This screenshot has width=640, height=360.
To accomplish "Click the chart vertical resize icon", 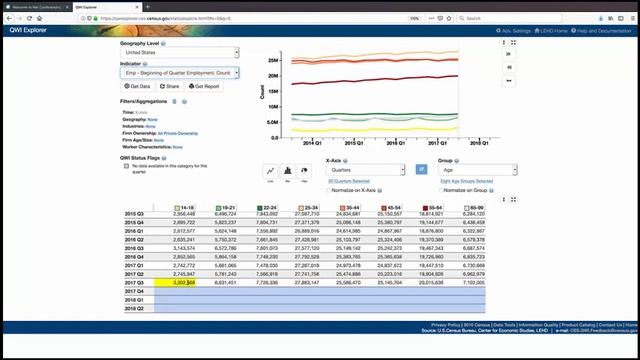I will click(504, 42).
